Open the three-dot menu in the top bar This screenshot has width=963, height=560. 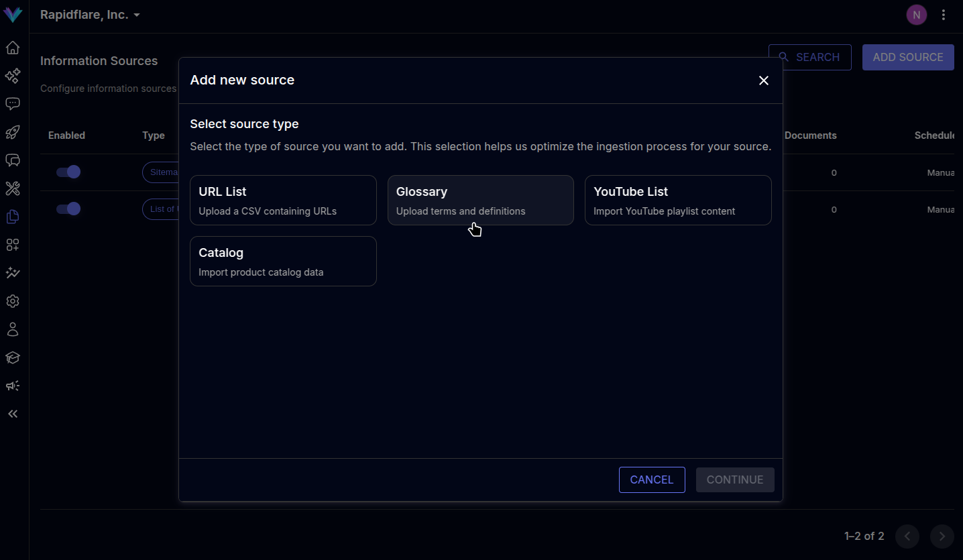pos(944,14)
